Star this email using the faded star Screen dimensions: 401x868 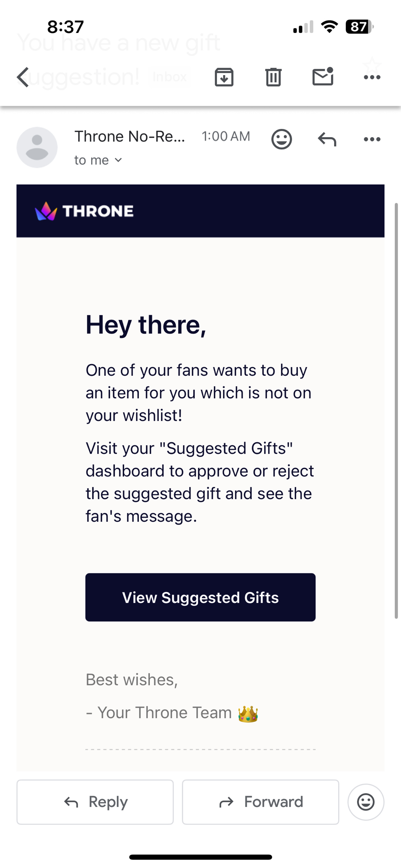tap(372, 65)
